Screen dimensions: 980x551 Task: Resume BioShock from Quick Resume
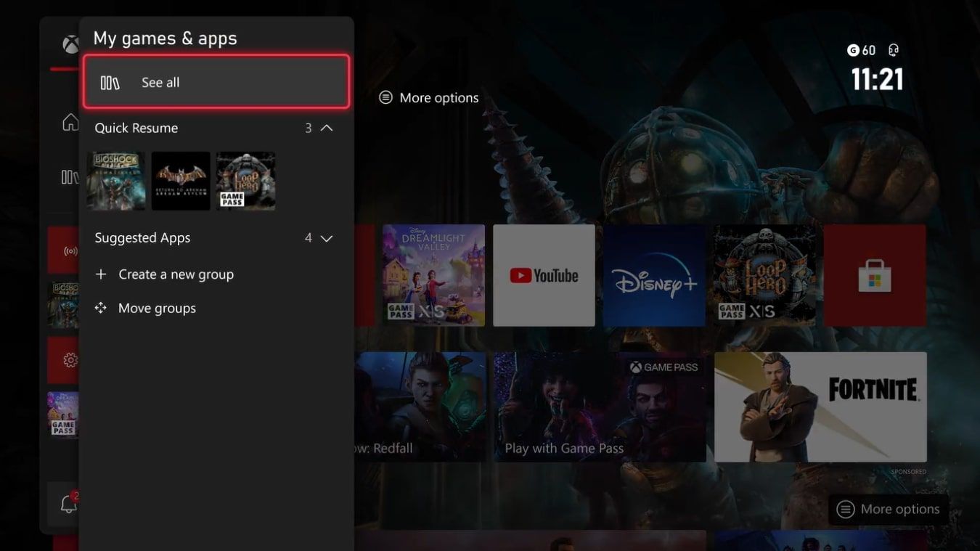pyautogui.click(x=116, y=181)
